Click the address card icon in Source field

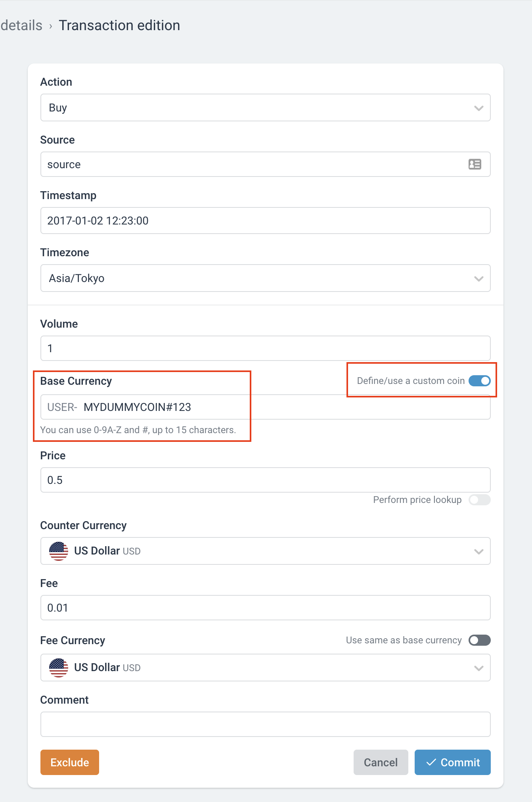coord(475,164)
